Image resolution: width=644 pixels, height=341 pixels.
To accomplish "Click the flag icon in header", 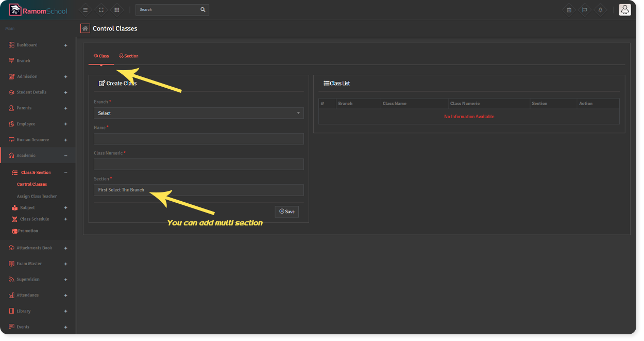I will tap(584, 10).
